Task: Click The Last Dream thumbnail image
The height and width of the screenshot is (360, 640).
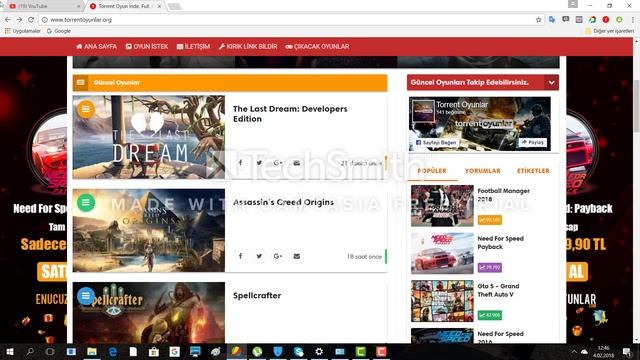Action: (149, 137)
